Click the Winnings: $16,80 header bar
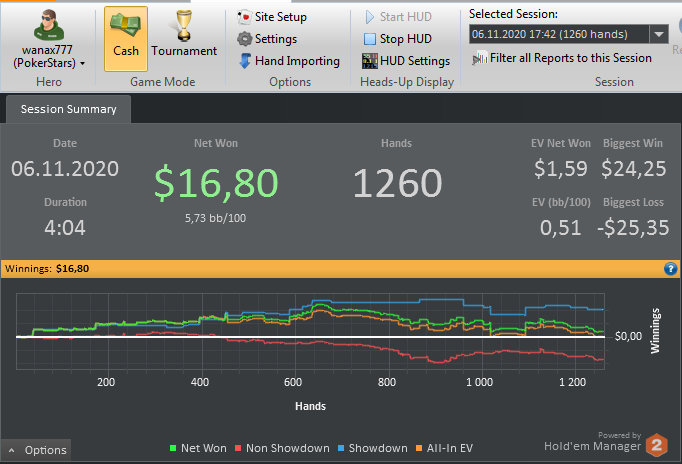 pos(341,269)
